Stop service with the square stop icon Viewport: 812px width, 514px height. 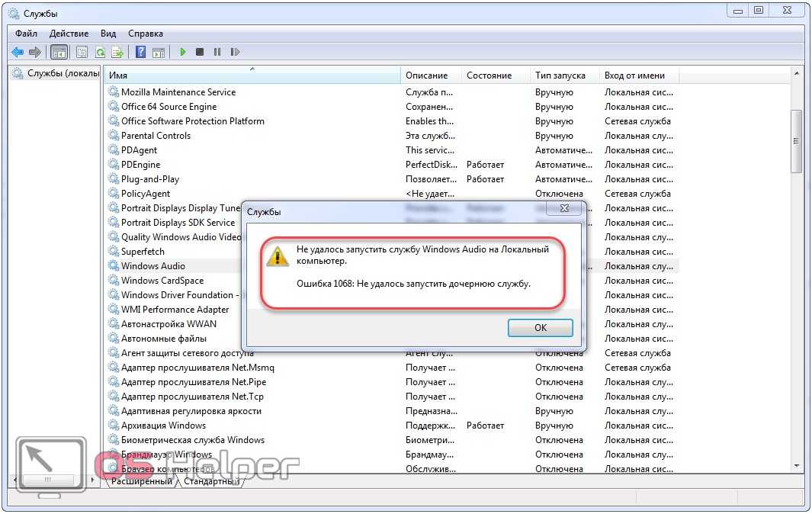[x=200, y=52]
